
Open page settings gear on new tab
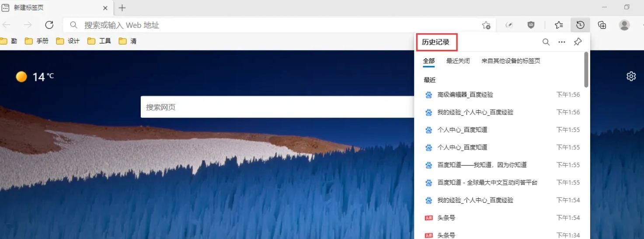point(631,76)
